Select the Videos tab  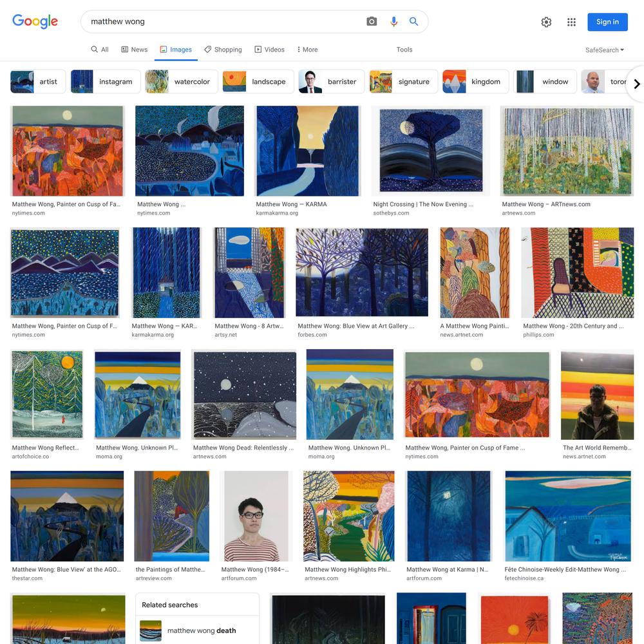(x=269, y=50)
